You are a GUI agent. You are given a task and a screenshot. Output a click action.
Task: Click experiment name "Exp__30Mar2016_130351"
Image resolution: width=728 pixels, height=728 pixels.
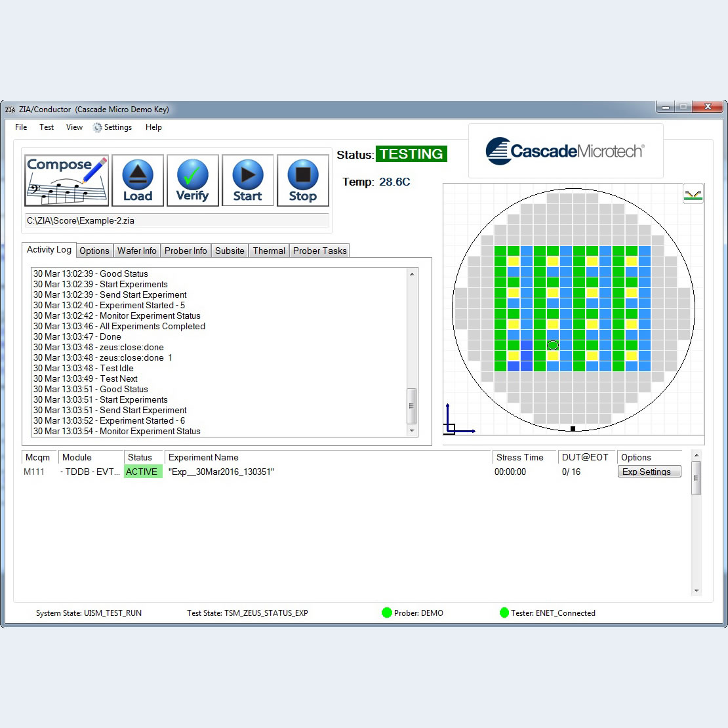click(221, 472)
